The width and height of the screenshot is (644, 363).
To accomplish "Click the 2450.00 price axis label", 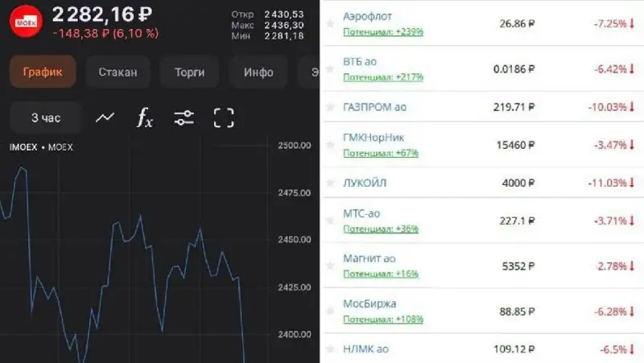I will point(294,240).
